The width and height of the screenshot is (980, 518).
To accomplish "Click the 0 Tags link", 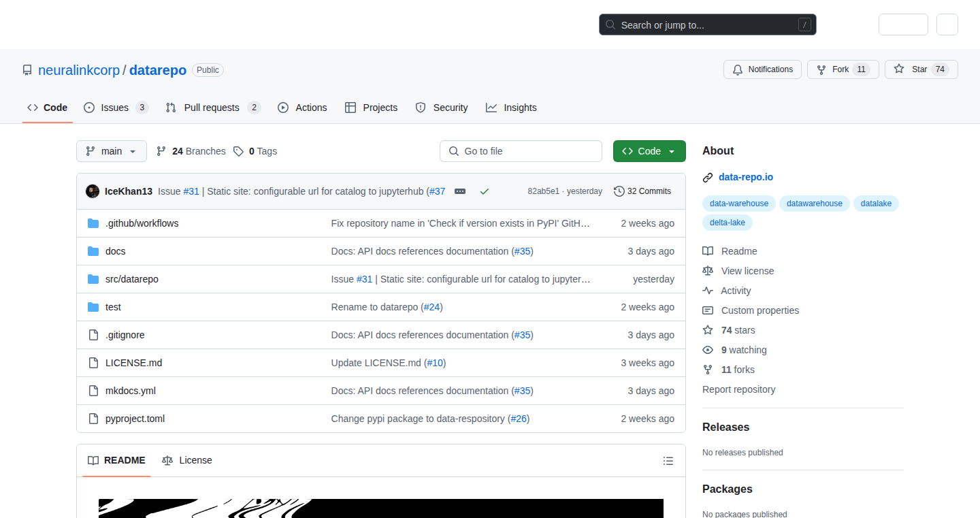I will point(255,151).
